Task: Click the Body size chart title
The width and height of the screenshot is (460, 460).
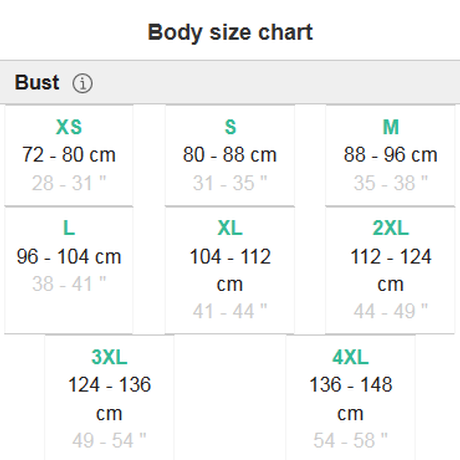Action: pyautogui.click(x=230, y=33)
